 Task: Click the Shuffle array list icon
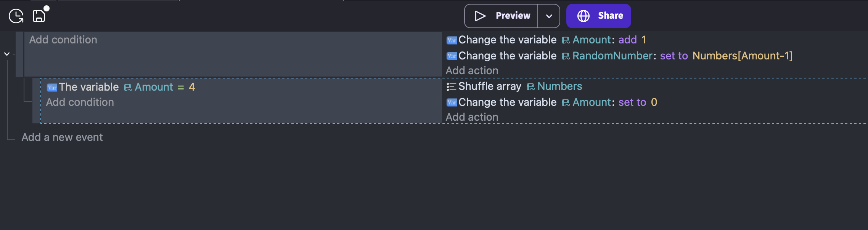click(x=451, y=87)
